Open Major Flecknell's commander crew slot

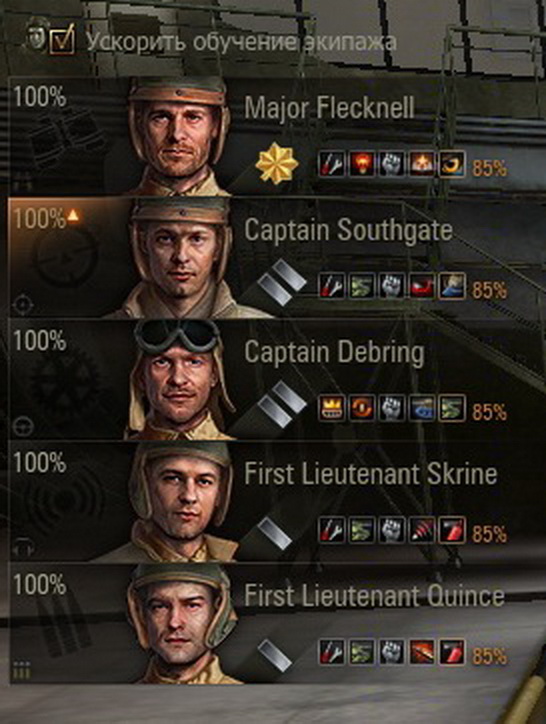click(275, 136)
